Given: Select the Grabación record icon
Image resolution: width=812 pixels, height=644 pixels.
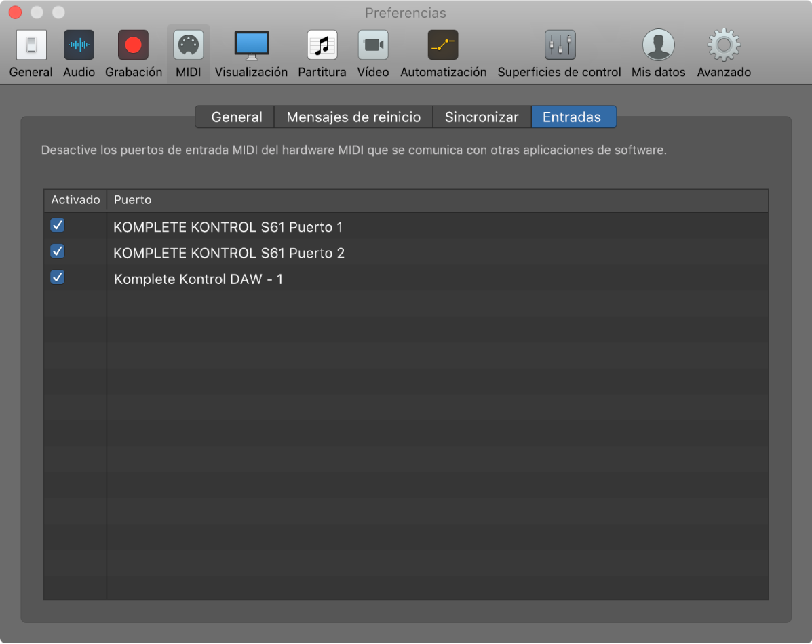Looking at the screenshot, I should coord(133,45).
